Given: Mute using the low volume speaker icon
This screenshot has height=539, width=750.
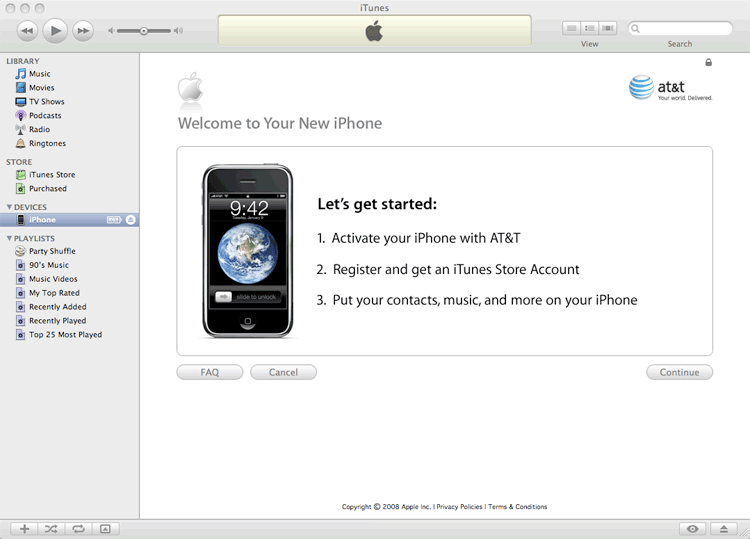Looking at the screenshot, I should pos(111,31).
